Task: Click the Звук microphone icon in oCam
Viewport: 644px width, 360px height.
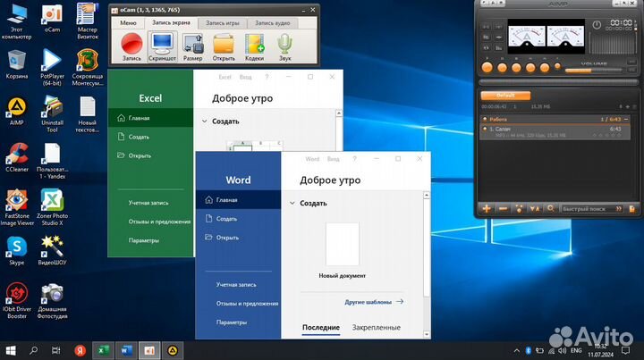Action: coord(284,44)
